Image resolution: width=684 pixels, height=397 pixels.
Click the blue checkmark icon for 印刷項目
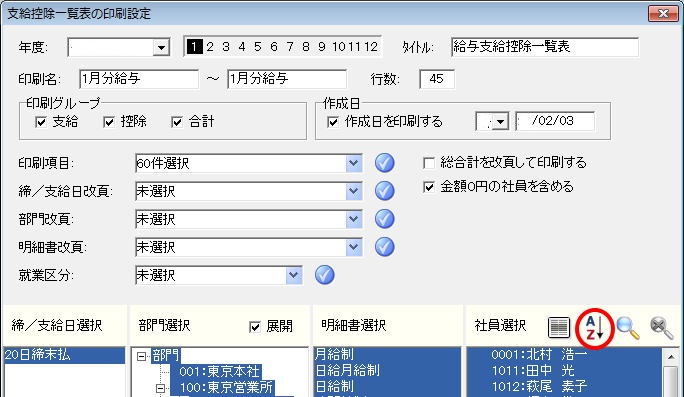[384, 163]
